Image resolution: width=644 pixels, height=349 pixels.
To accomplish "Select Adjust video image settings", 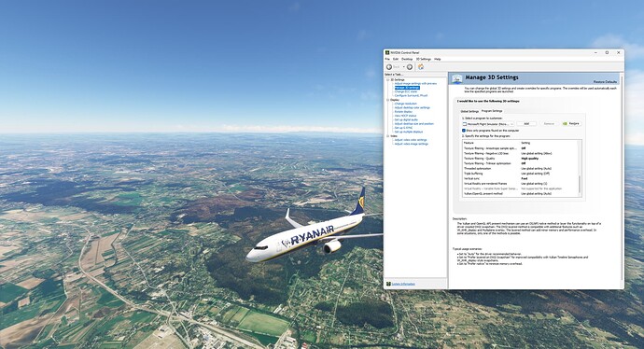I will tap(411, 144).
